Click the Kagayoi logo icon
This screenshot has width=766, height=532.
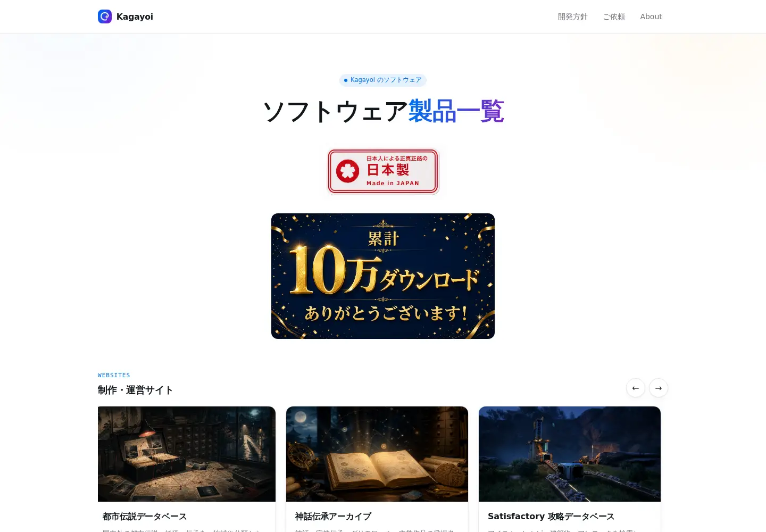pos(105,16)
